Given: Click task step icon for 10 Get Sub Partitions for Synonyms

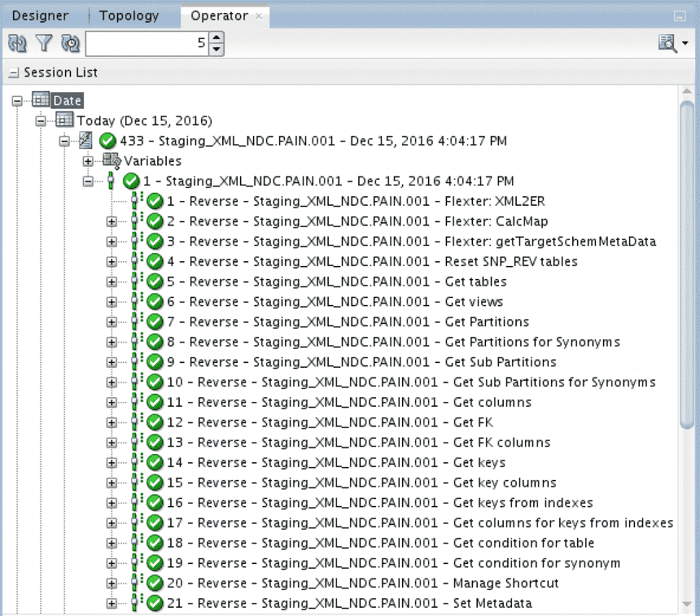Looking at the screenshot, I should point(137,381).
